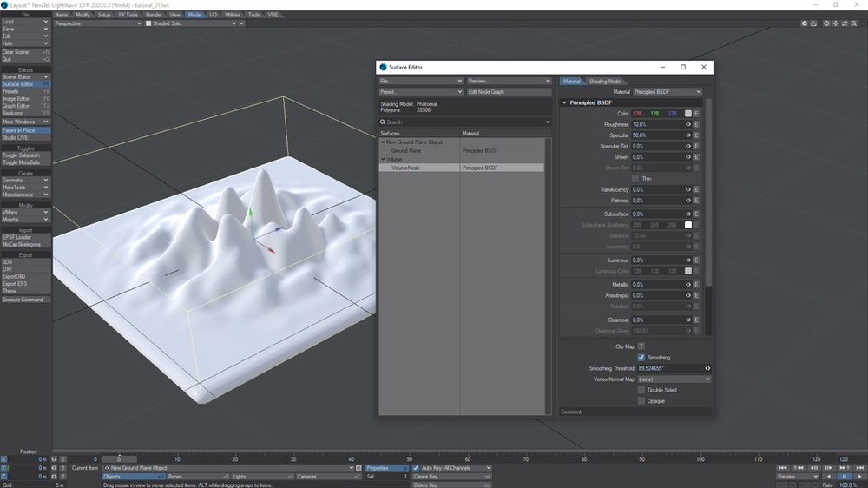Enable the Double Sided checkbox
868x488 pixels.
(641, 390)
